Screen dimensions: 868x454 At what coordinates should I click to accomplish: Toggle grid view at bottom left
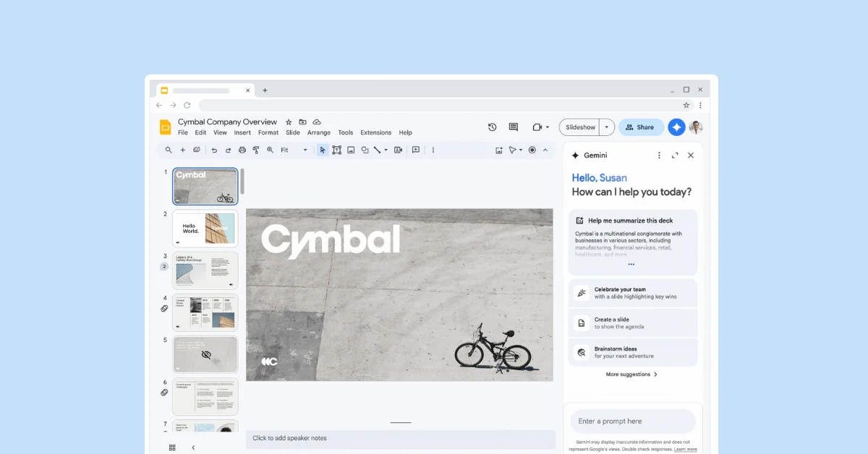[172, 447]
